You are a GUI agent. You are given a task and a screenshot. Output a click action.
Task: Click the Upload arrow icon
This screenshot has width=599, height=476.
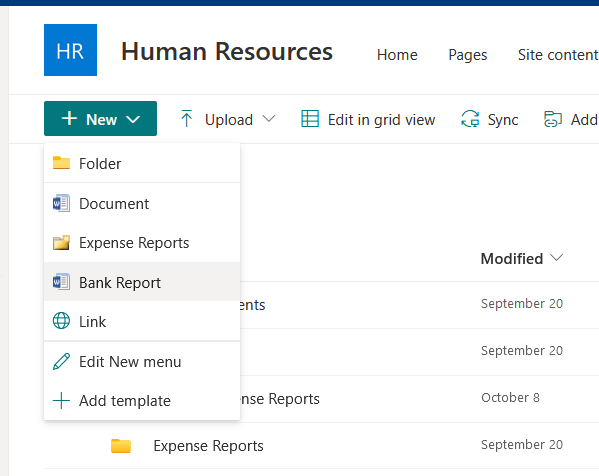pyautogui.click(x=186, y=118)
